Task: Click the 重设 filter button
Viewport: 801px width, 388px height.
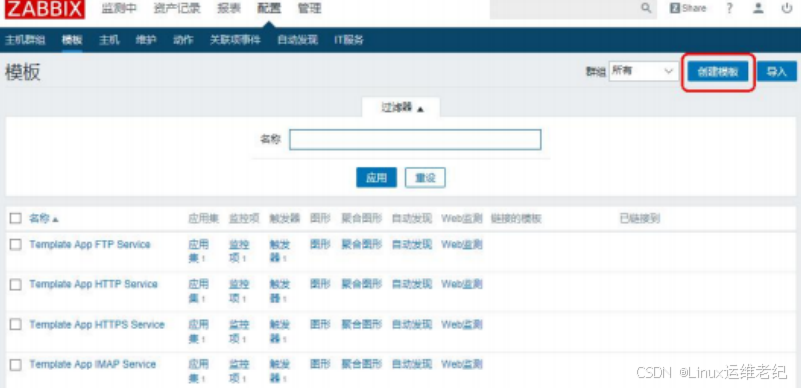Action: tap(425, 178)
